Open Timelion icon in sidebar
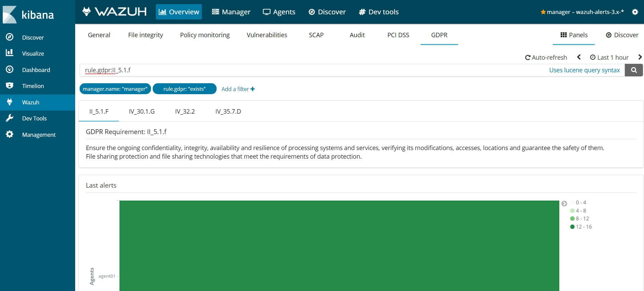The width and height of the screenshot is (644, 291). 10,86
